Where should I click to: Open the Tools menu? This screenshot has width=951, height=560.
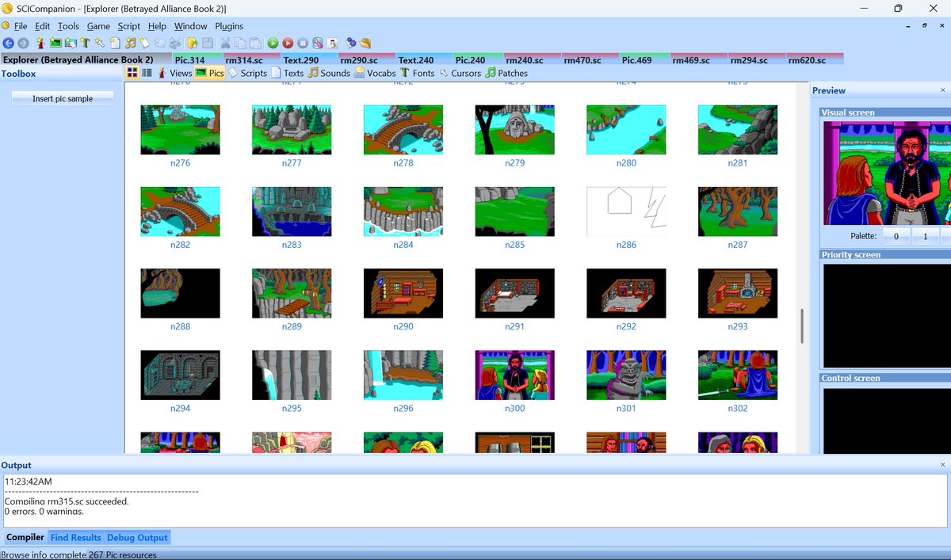68,26
